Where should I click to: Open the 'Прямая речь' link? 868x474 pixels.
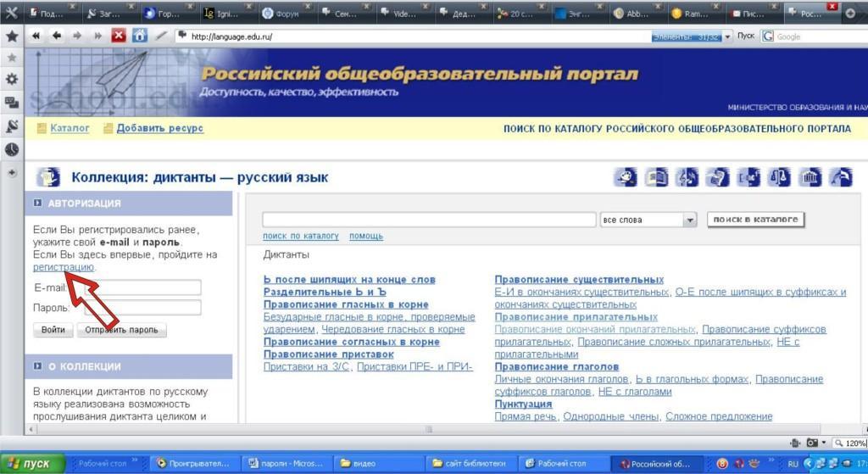(526, 416)
